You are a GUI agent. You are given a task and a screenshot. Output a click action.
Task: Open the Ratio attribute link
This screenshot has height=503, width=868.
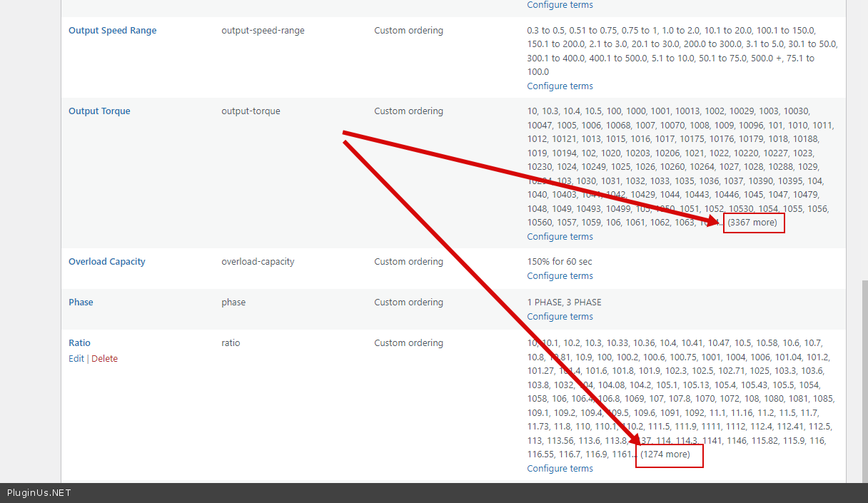[x=79, y=343]
